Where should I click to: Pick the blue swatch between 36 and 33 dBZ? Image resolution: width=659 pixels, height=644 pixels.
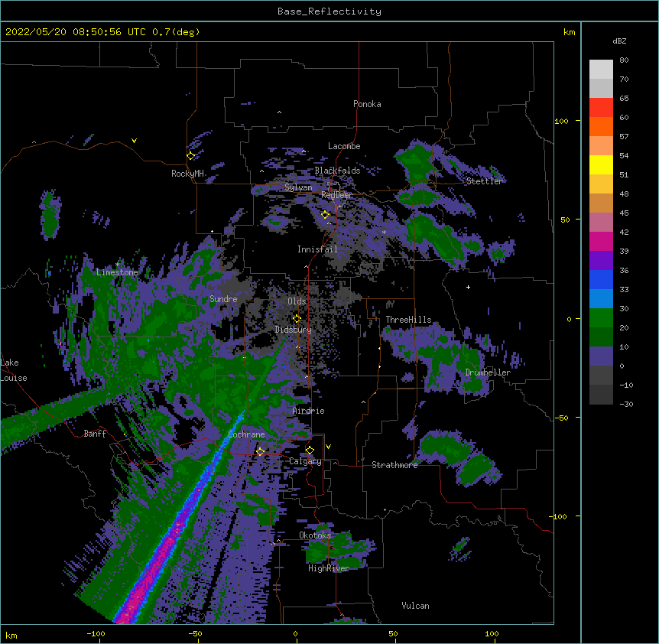pyautogui.click(x=601, y=279)
